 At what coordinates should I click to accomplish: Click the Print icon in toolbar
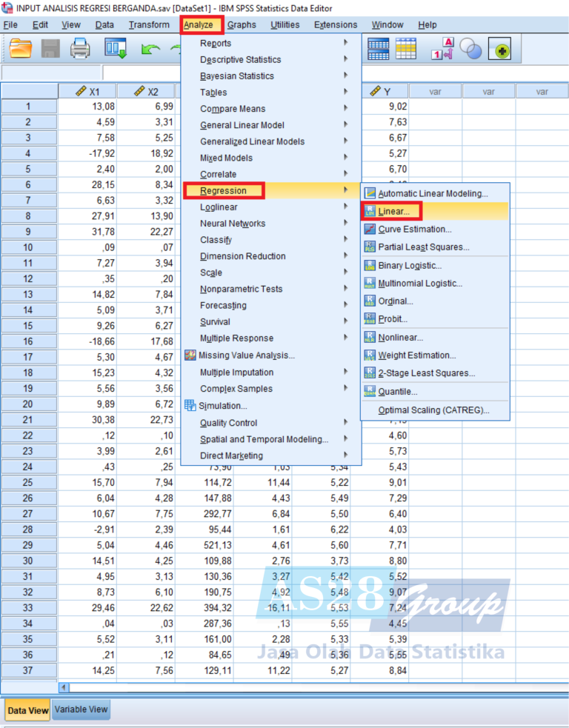pyautogui.click(x=80, y=49)
